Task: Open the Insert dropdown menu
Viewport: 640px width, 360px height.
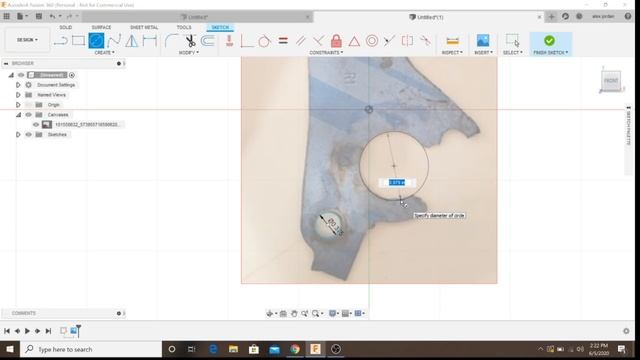Action: click(483, 53)
